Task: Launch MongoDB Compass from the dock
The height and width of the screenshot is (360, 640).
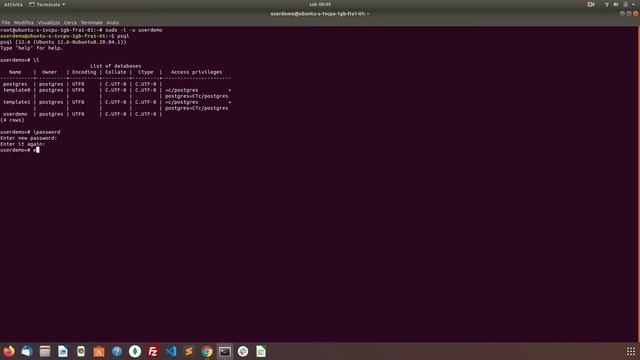Action: tap(135, 351)
